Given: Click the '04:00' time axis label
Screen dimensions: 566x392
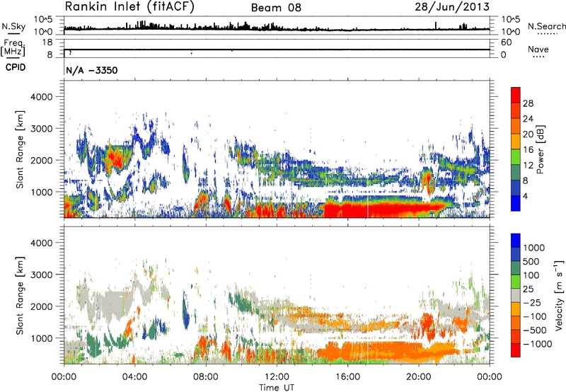Looking at the screenshot, I should pyautogui.click(x=134, y=377).
